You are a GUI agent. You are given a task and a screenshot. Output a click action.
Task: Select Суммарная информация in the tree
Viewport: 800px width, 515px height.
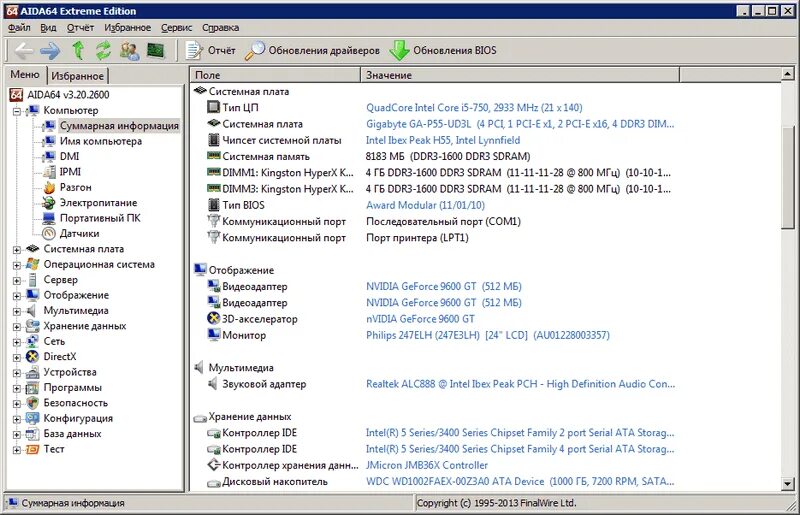click(x=119, y=126)
